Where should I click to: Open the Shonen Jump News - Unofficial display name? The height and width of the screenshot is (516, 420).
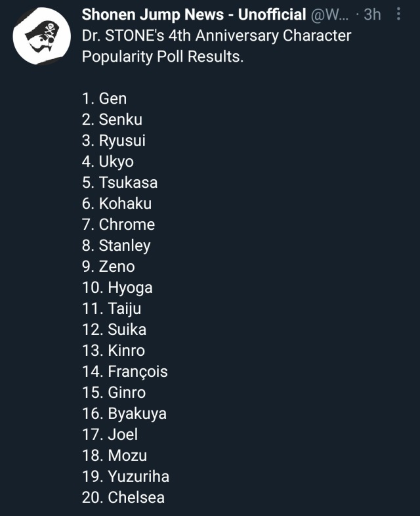194,15
